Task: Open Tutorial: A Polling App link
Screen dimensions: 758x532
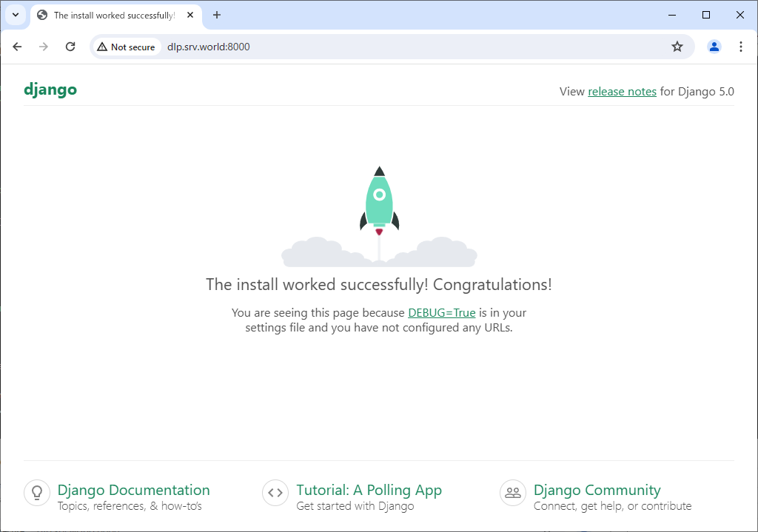Action: [369, 490]
